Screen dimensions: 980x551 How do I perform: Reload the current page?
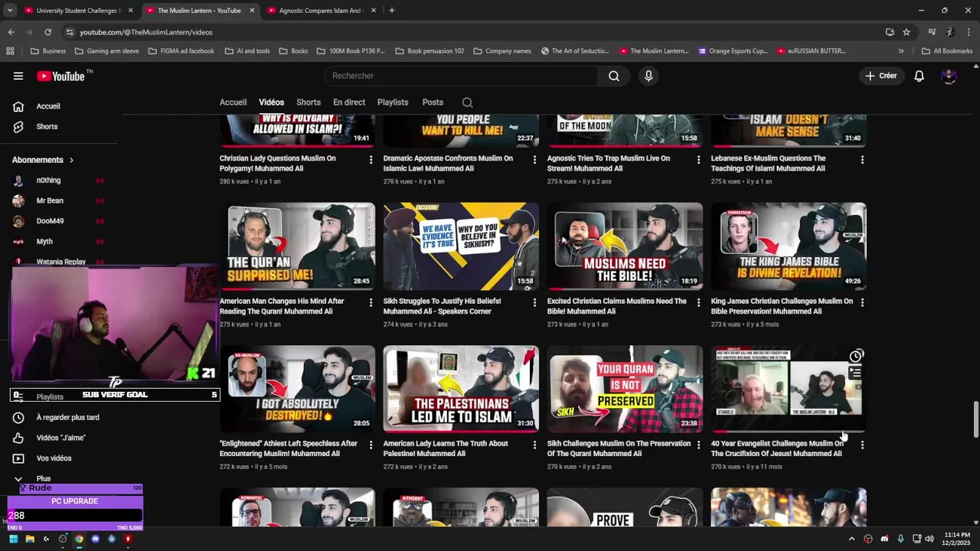pos(47,32)
